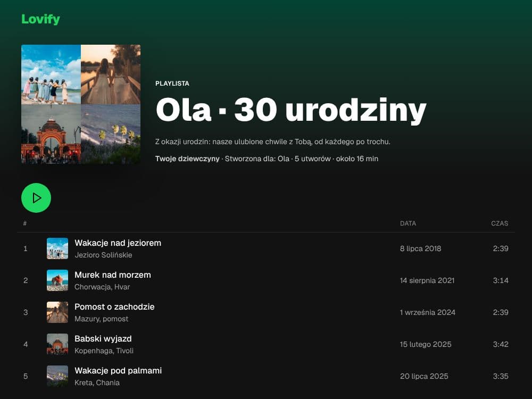Click the track title Murek nad morzem
Viewport: 532px width, 399px height.
tap(113, 275)
